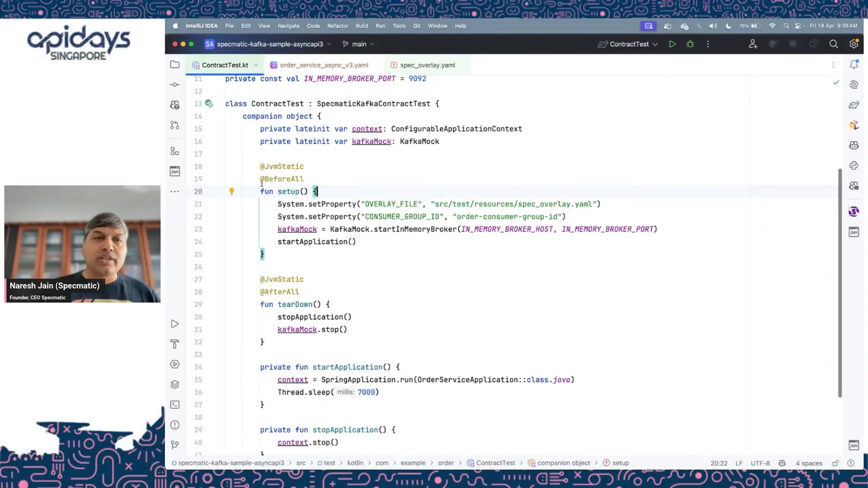The height and width of the screenshot is (488, 868).
Task: Open the Terminal tool window
Action: click(x=175, y=405)
